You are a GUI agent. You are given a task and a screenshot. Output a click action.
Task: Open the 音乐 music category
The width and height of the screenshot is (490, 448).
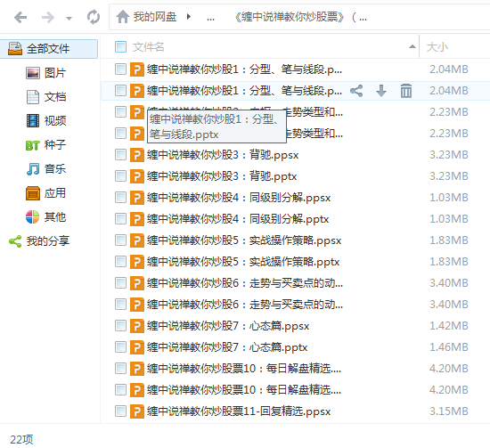click(46, 169)
